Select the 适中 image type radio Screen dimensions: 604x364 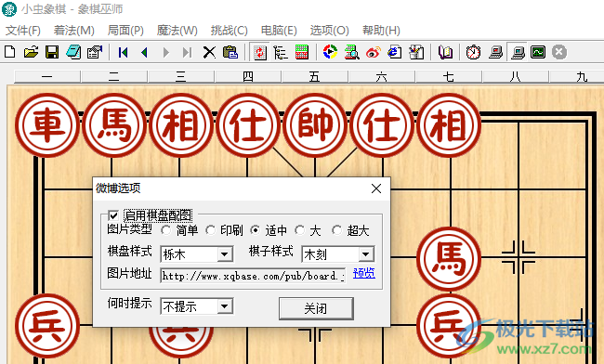pos(255,230)
